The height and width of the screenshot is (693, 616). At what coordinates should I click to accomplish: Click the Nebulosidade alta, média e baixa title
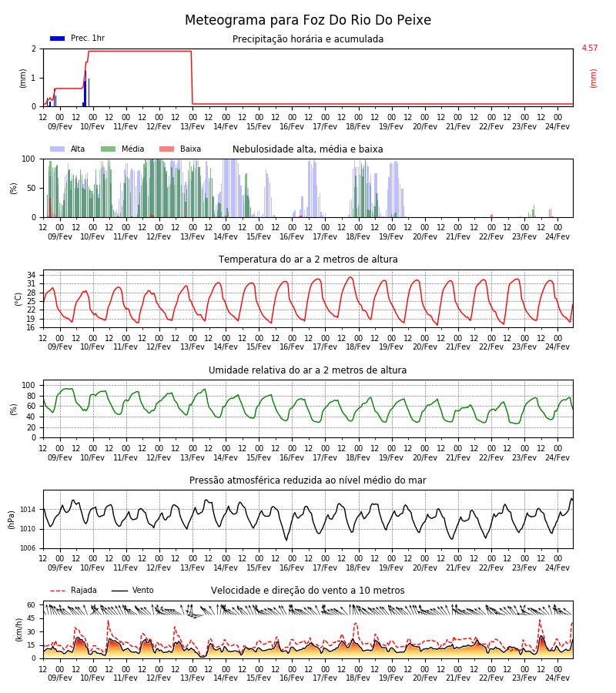(x=308, y=149)
